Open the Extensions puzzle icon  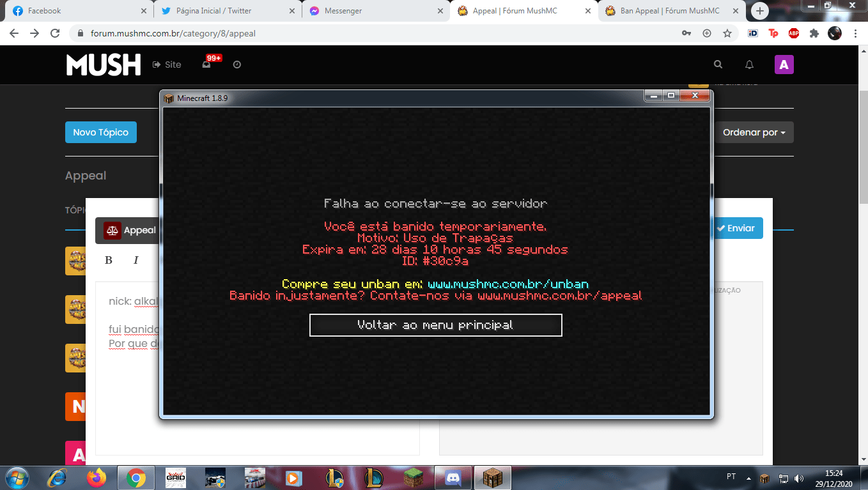click(814, 33)
